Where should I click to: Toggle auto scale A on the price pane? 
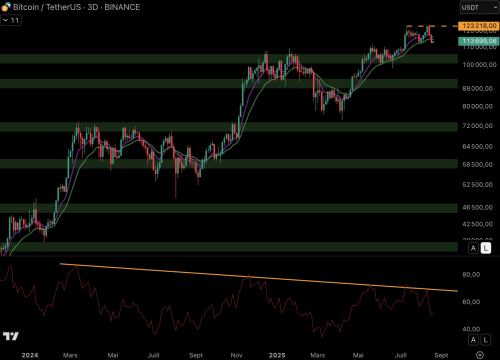coord(473,248)
